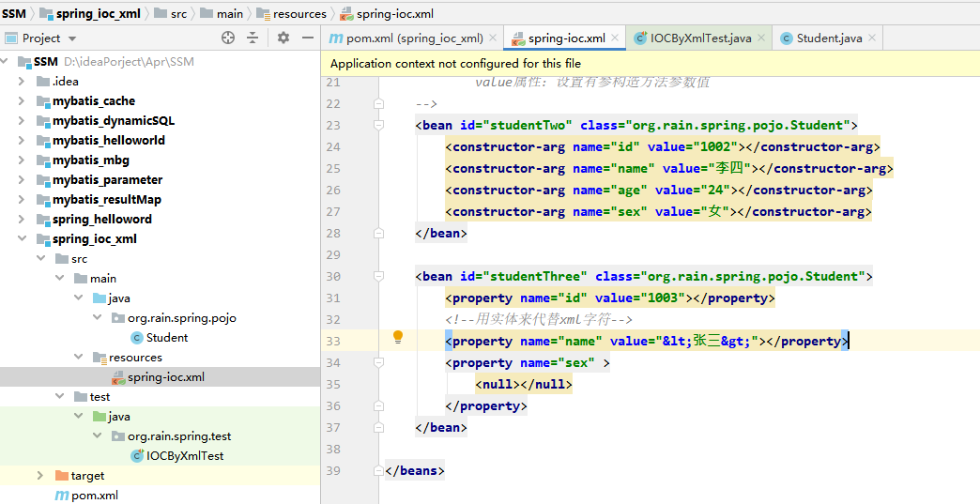The height and width of the screenshot is (504, 980).
Task: Click the resources breadcrumb
Action: tap(292, 14)
